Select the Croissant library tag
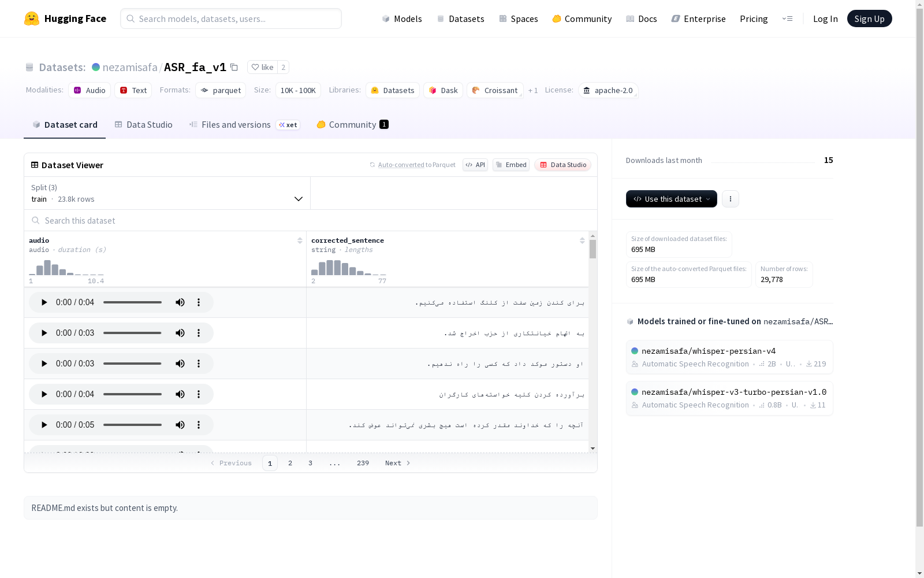Screen dimensions: 924x578 pos(495,90)
